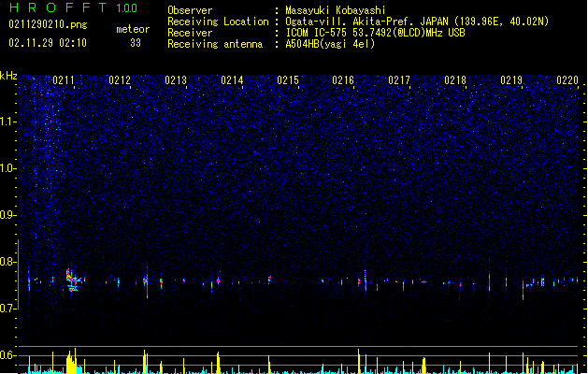Click the 0213 time marker
This screenshot has height=374, width=588.
tap(176, 80)
